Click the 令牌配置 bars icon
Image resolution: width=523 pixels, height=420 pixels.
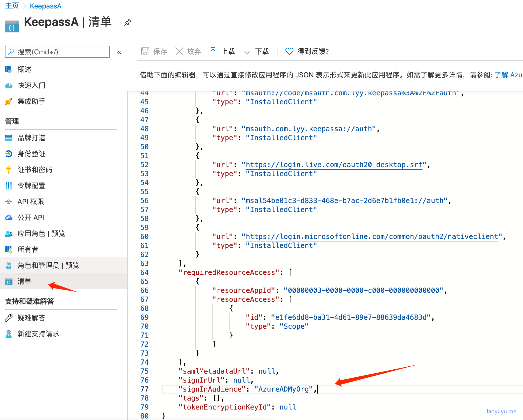8,186
